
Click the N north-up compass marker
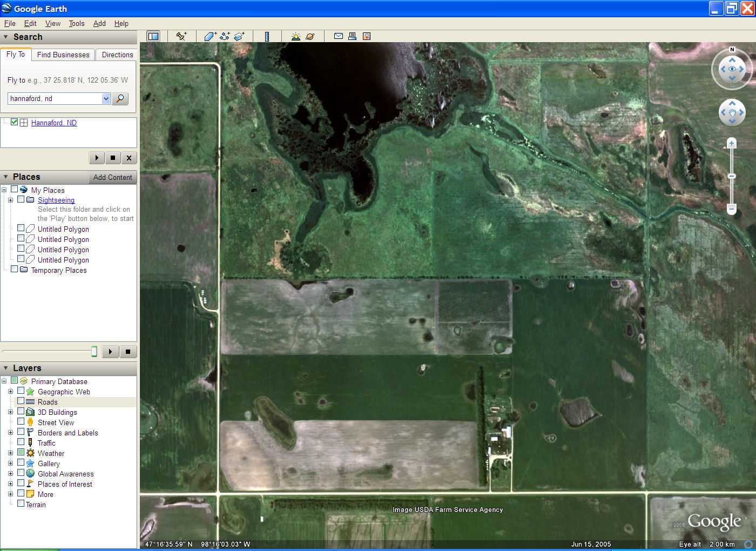732,49
